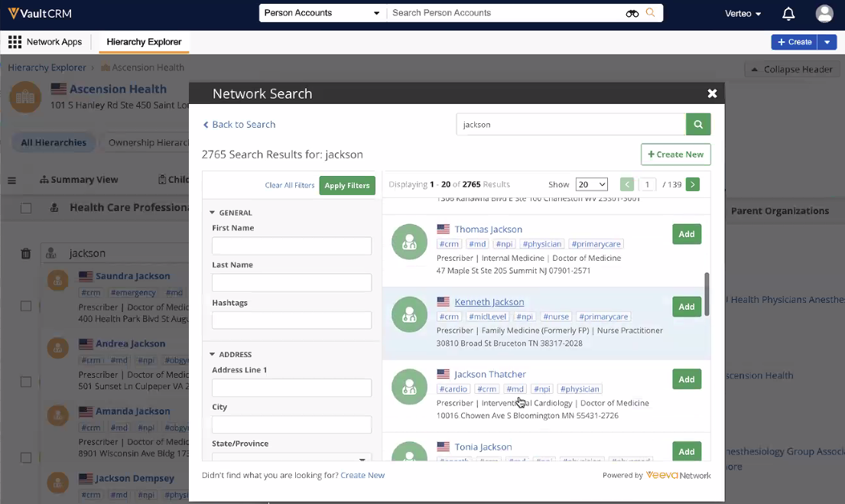
Task: Click the trash icon beside jackson filter
Action: pos(25,253)
